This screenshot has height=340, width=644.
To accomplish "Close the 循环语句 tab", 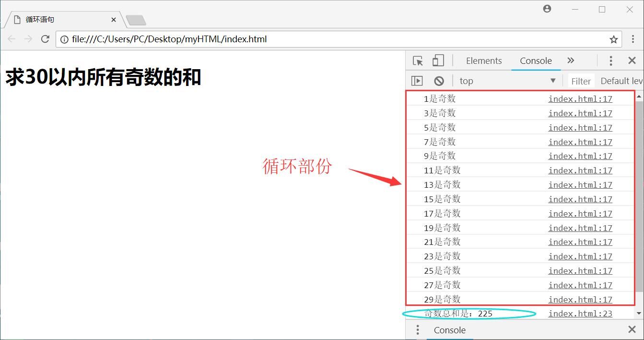I will click(x=114, y=20).
